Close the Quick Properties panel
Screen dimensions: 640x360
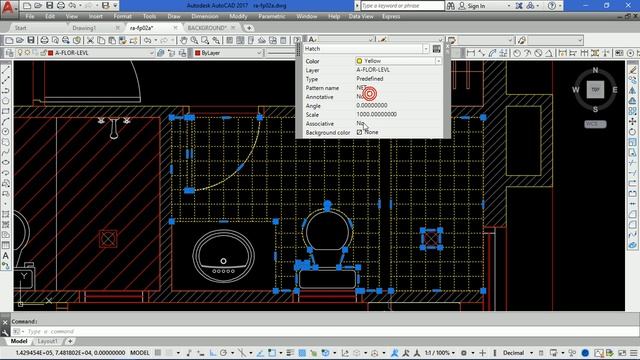(447, 47)
